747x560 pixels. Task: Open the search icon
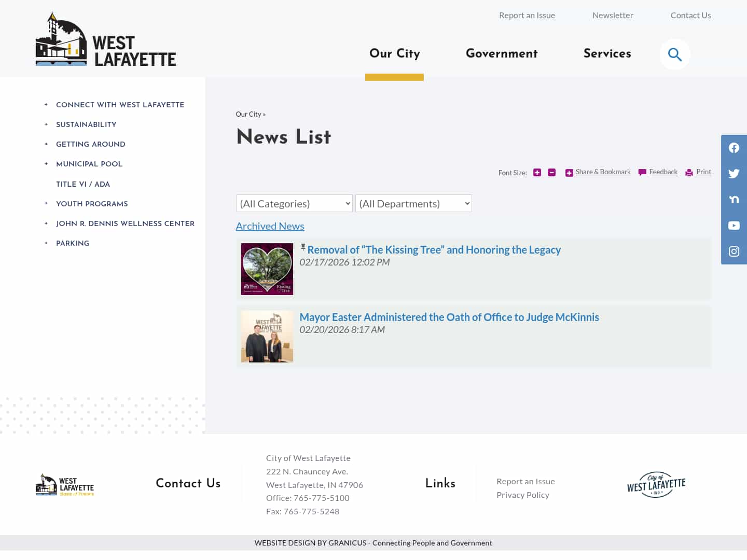pos(674,54)
